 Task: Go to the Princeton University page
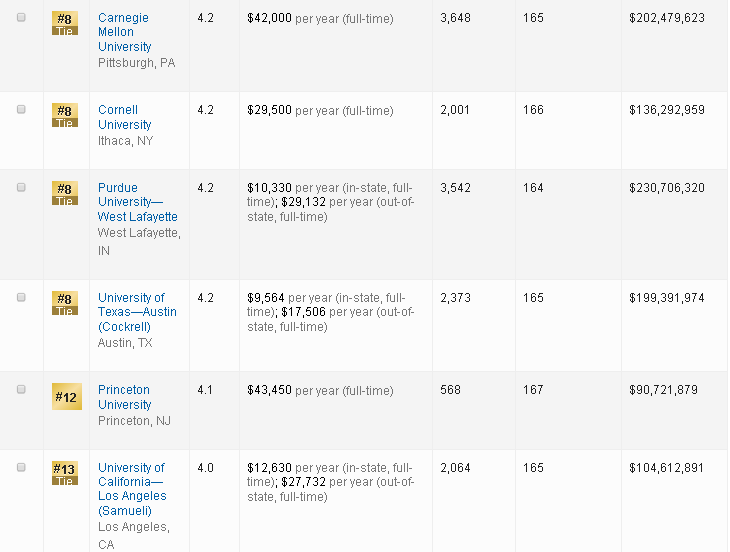coord(125,397)
